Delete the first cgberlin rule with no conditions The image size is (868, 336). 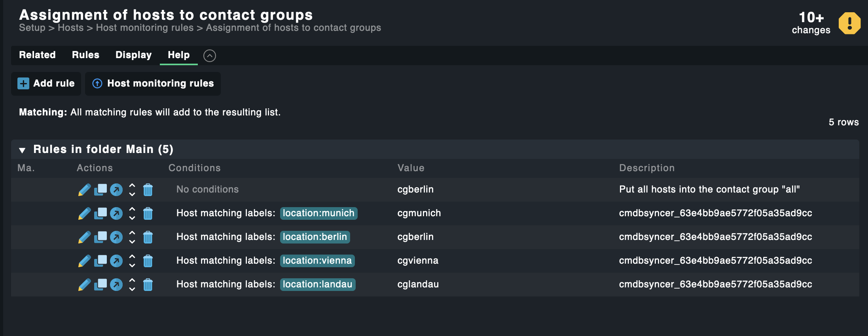(x=148, y=190)
